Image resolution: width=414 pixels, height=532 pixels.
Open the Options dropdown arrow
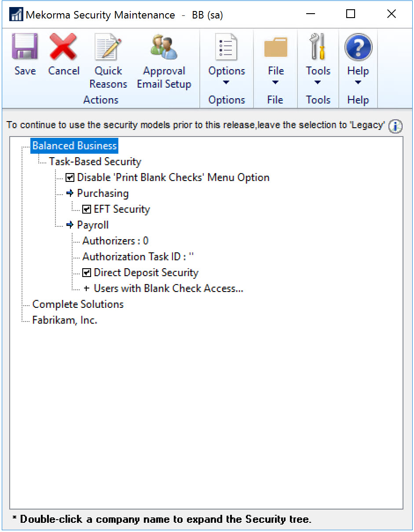point(226,83)
